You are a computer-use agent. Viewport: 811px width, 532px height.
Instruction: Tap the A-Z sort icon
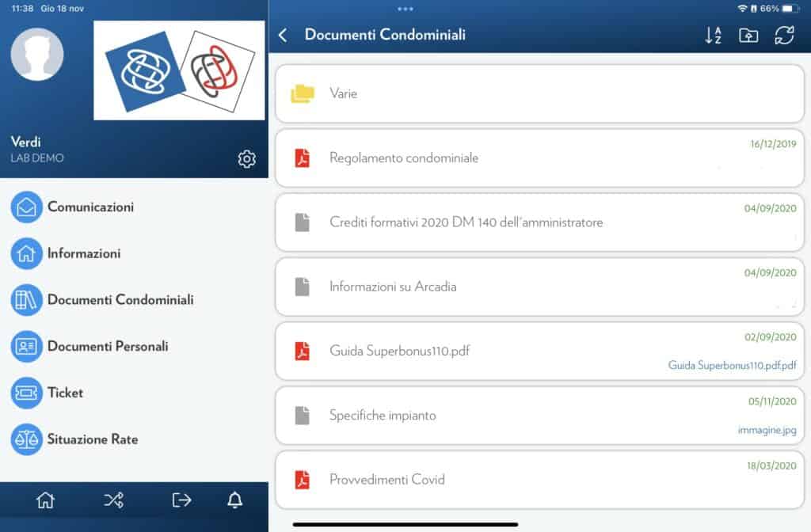tap(714, 35)
